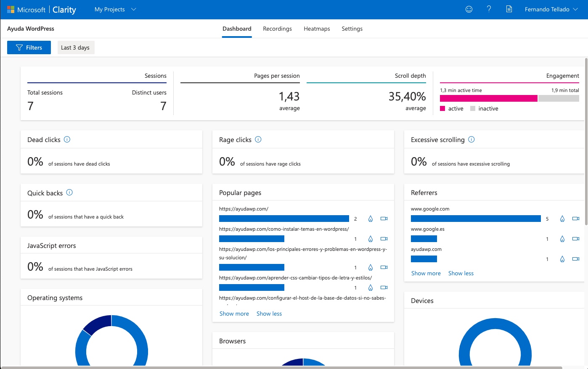The width and height of the screenshot is (588, 369).
Task: View recordings for www.google.es referrer
Action: [576, 239]
